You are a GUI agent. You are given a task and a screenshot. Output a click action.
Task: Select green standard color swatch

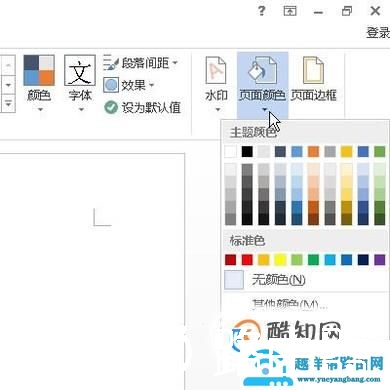coord(313,260)
